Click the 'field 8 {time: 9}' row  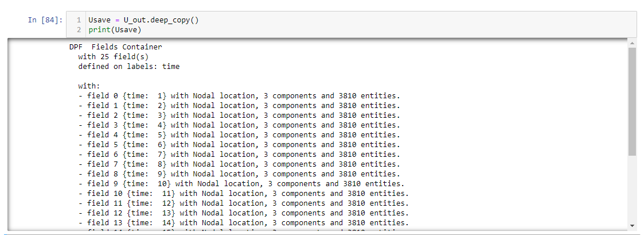[x=239, y=174]
